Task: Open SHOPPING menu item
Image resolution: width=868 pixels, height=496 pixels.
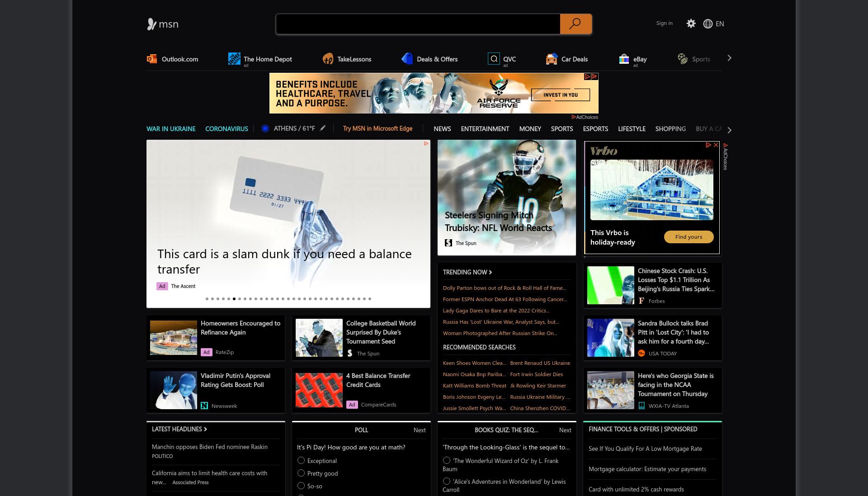Action: tap(670, 129)
